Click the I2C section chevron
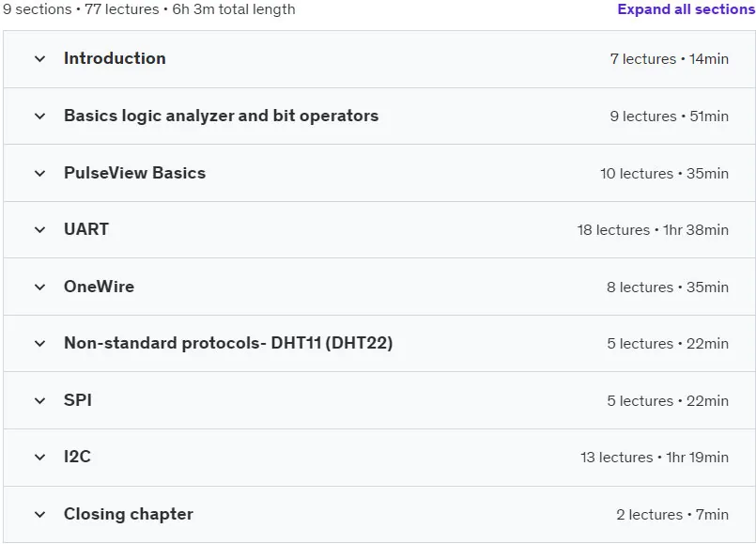 [40, 458]
